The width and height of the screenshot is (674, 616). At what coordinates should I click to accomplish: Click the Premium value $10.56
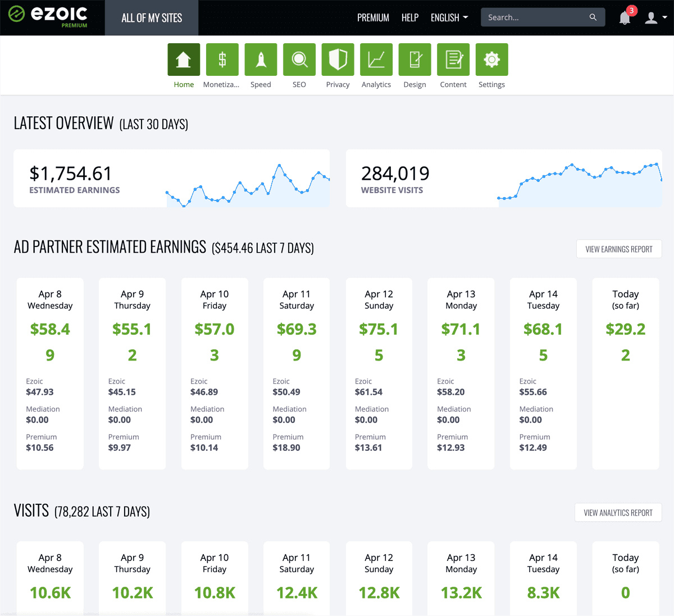point(40,448)
